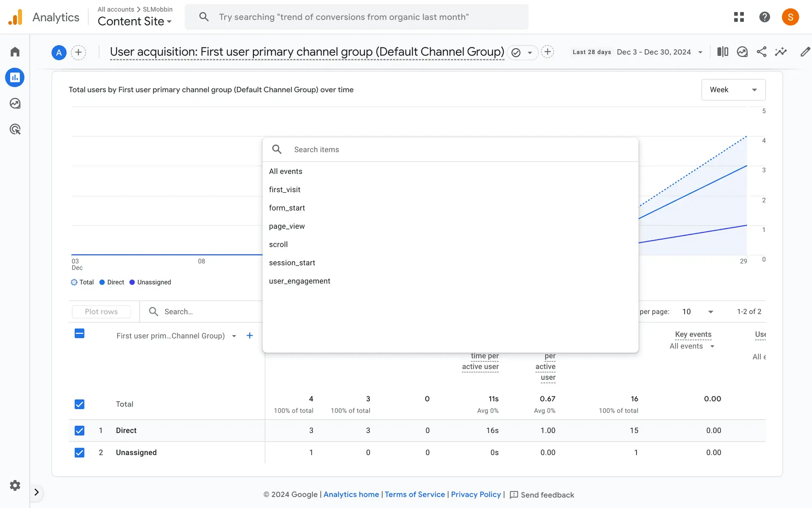Uncheck the Direct row checkbox
The width and height of the screenshot is (812, 508).
click(x=80, y=431)
